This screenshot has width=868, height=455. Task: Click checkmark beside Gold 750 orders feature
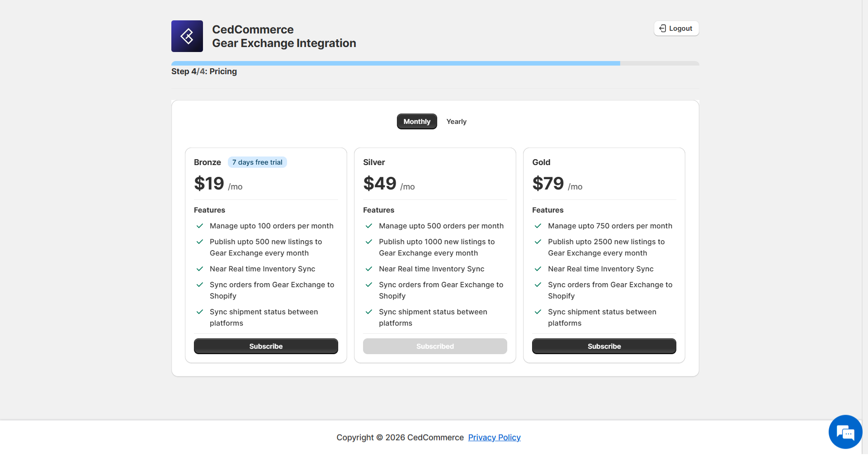tap(538, 226)
